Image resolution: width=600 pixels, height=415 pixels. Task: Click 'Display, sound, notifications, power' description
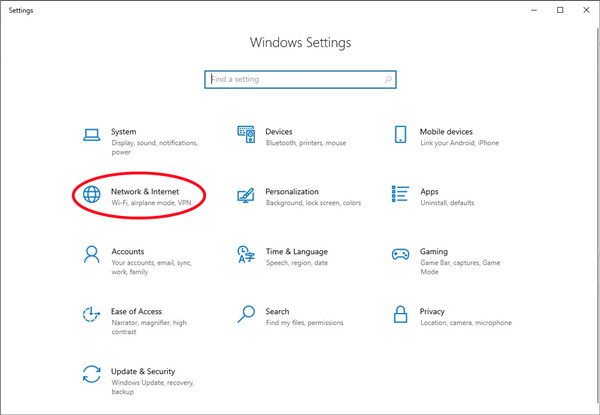pyautogui.click(x=155, y=147)
